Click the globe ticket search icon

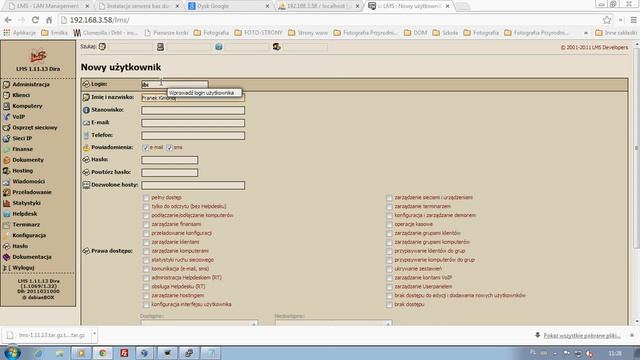point(219,47)
